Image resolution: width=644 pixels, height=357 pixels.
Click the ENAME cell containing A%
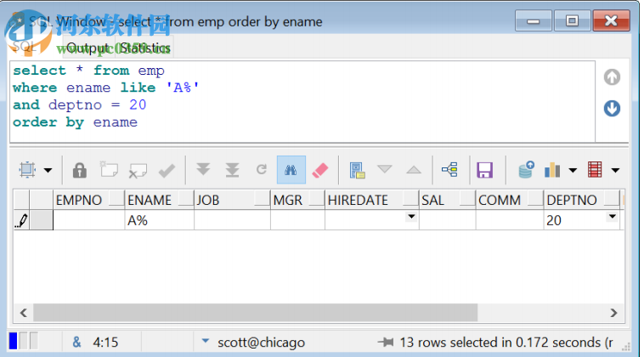click(x=160, y=220)
